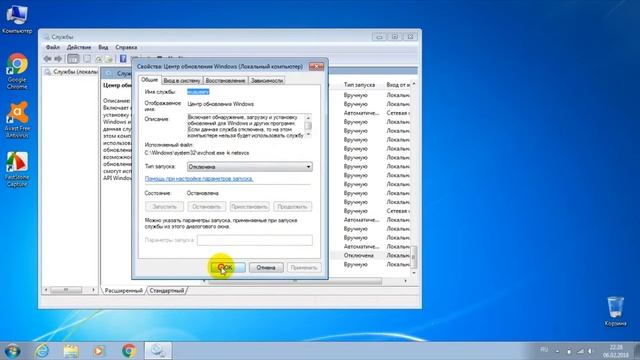Switch to the Зависимости tab
This screenshot has height=360, width=640.
pyautogui.click(x=267, y=80)
